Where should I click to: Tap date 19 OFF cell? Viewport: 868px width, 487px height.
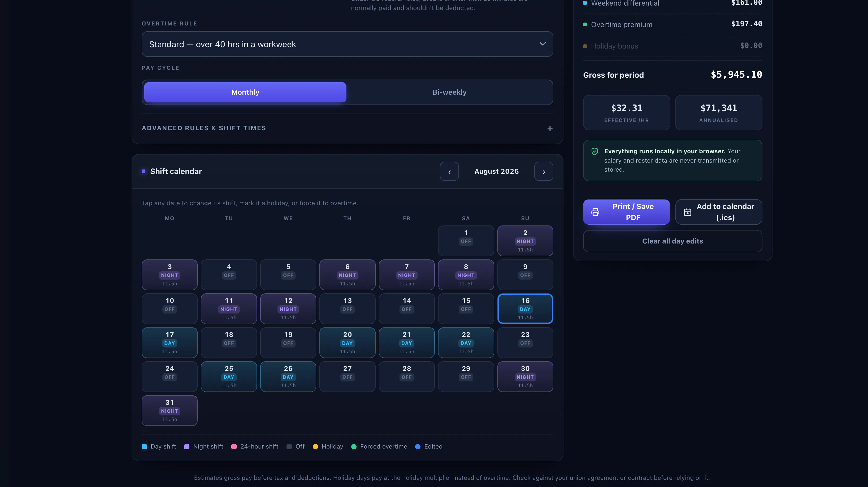(x=288, y=343)
